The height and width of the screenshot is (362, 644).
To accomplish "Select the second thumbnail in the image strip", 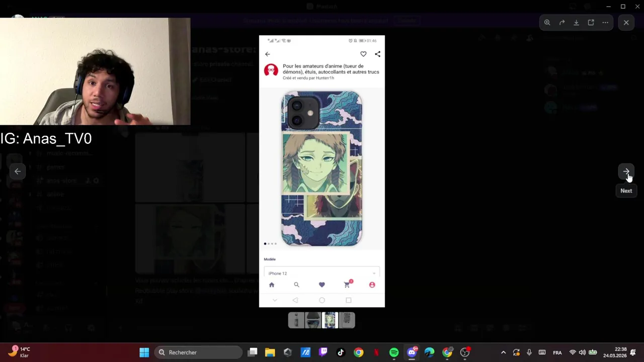I will (x=313, y=320).
